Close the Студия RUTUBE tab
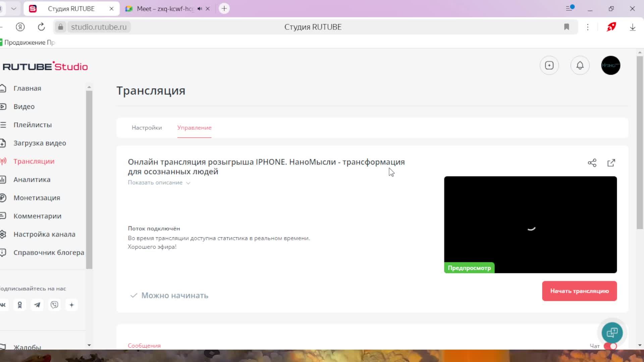 (111, 9)
